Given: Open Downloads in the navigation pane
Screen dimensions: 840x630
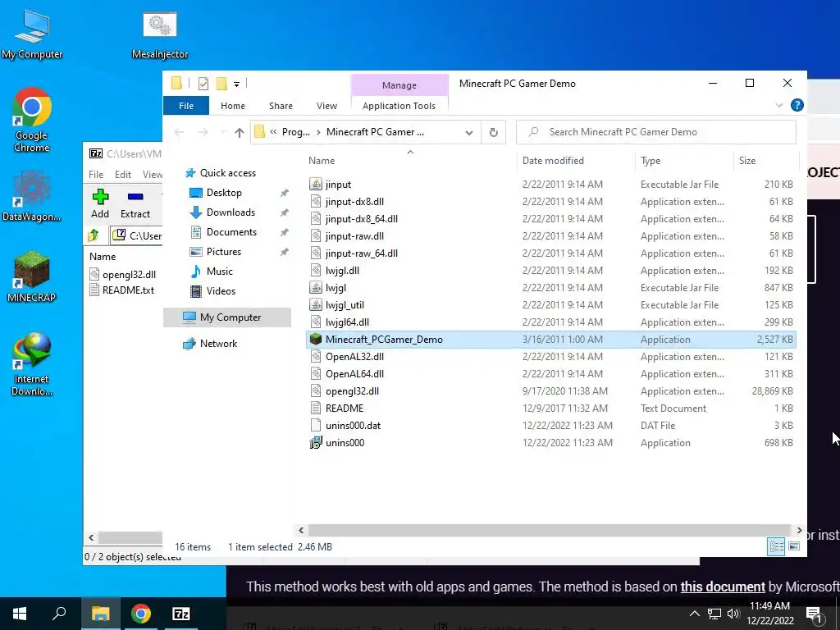Looking at the screenshot, I should [x=231, y=212].
